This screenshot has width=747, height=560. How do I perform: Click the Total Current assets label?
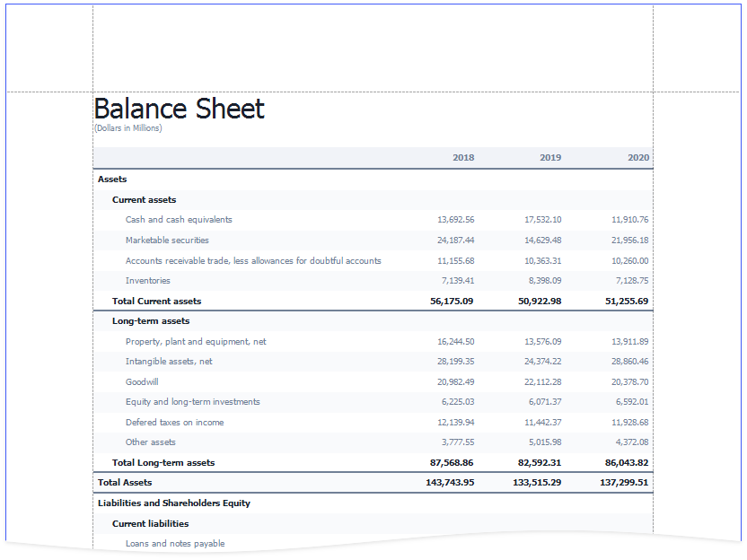pos(156,302)
